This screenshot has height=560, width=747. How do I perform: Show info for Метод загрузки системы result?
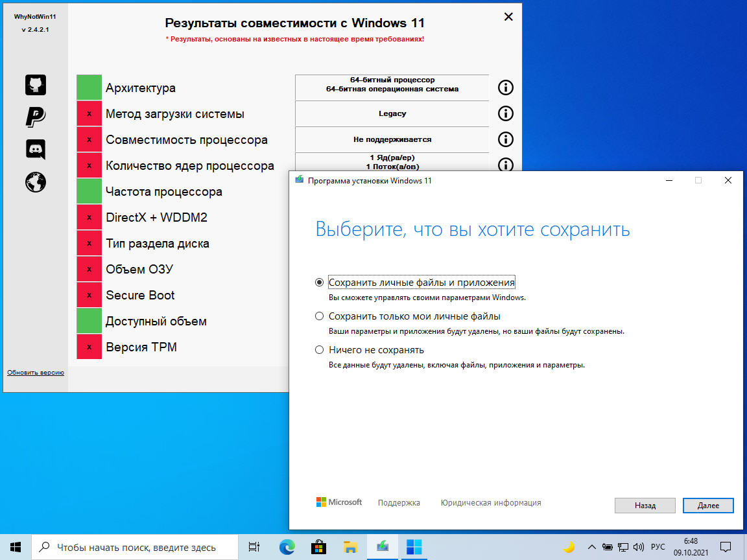point(506,113)
